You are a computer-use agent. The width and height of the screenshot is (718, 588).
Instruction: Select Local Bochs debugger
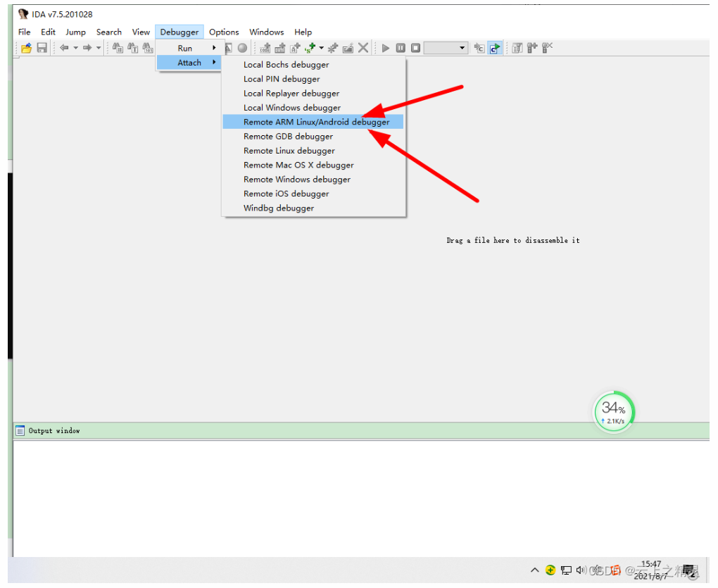click(x=313, y=65)
